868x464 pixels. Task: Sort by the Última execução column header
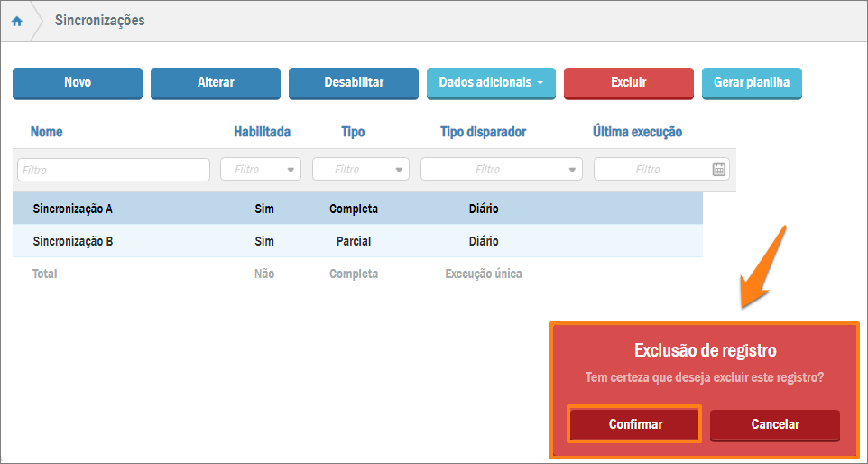tap(637, 132)
